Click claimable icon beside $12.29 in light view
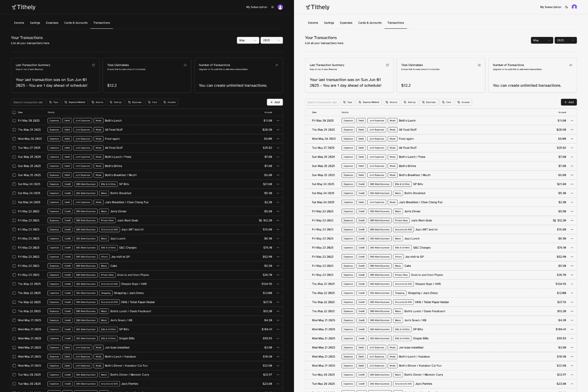Viewport: 588px width, 392px height. point(554,220)
